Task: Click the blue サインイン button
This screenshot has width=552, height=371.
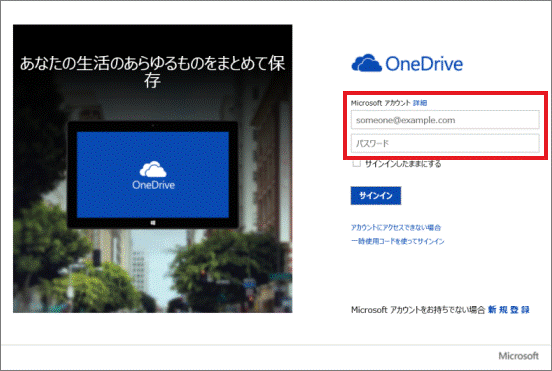Action: click(376, 196)
